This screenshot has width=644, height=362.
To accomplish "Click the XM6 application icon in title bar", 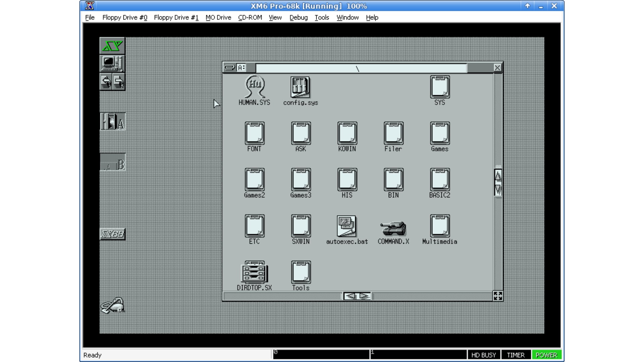I will (x=90, y=6).
